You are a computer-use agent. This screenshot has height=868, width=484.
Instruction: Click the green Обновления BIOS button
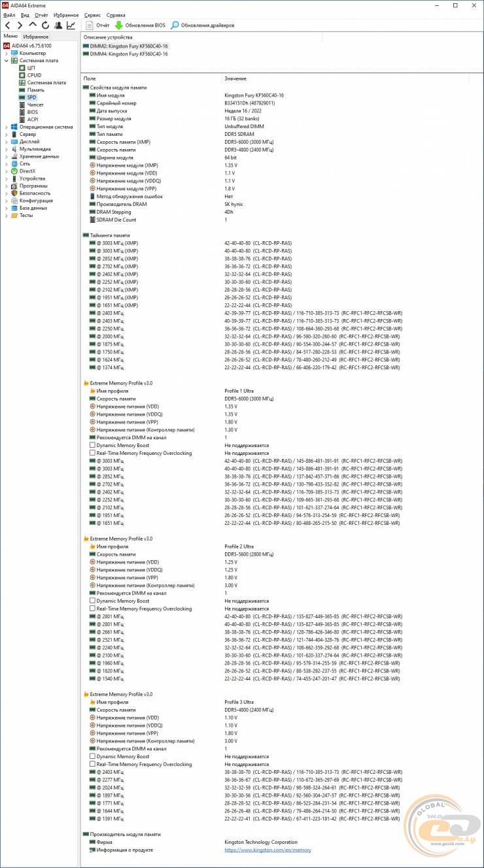(140, 25)
